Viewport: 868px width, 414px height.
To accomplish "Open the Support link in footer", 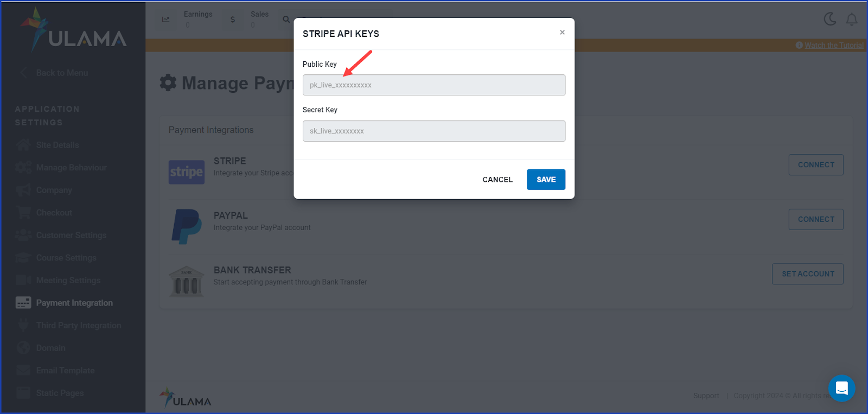I will (x=706, y=396).
